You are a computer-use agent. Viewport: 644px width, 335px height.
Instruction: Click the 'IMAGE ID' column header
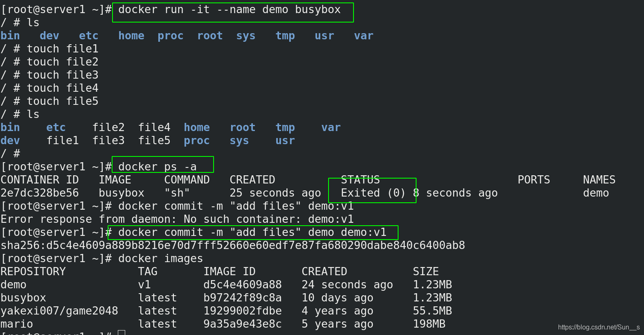230,272
